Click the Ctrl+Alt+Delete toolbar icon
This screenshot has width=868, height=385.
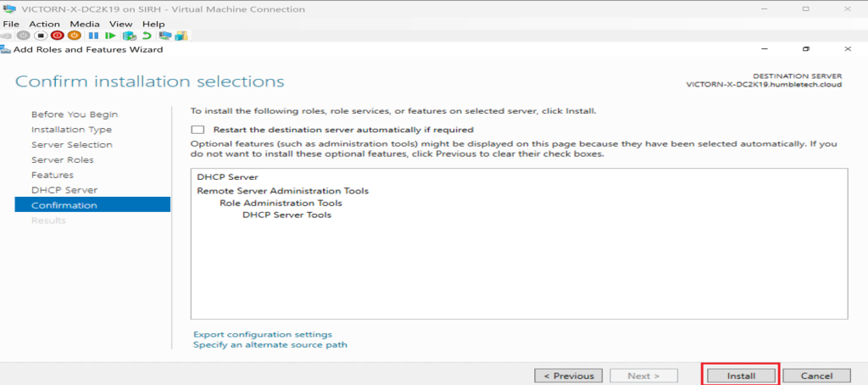[x=8, y=36]
